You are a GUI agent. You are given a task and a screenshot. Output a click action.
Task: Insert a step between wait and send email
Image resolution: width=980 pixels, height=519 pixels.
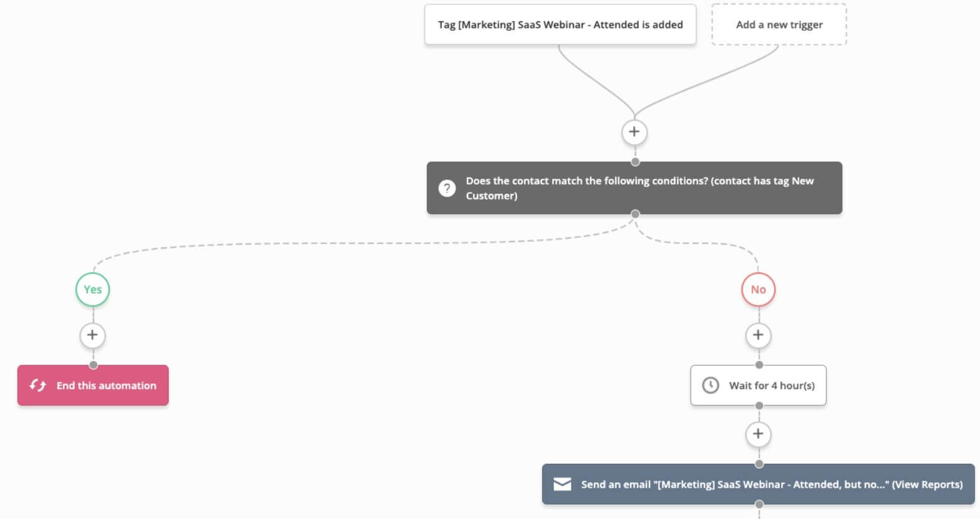point(758,434)
